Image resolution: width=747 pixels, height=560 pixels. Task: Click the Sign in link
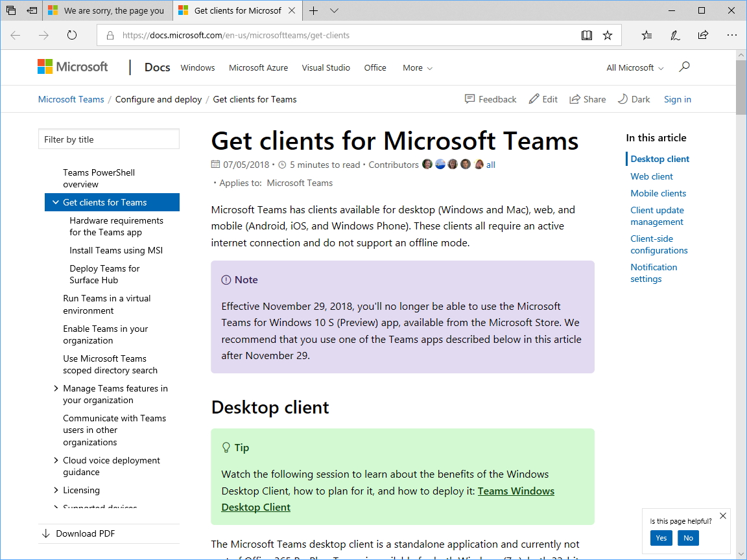pos(677,99)
